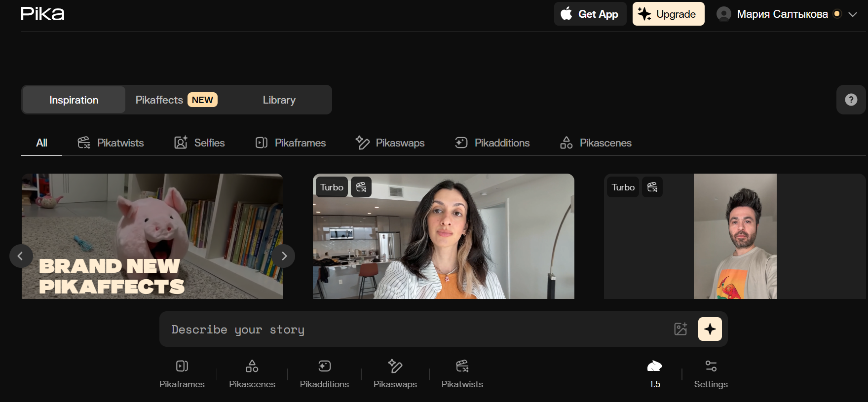Activate the Pikaswaps tool below the prompt
This screenshot has width=868, height=402.
click(x=395, y=374)
